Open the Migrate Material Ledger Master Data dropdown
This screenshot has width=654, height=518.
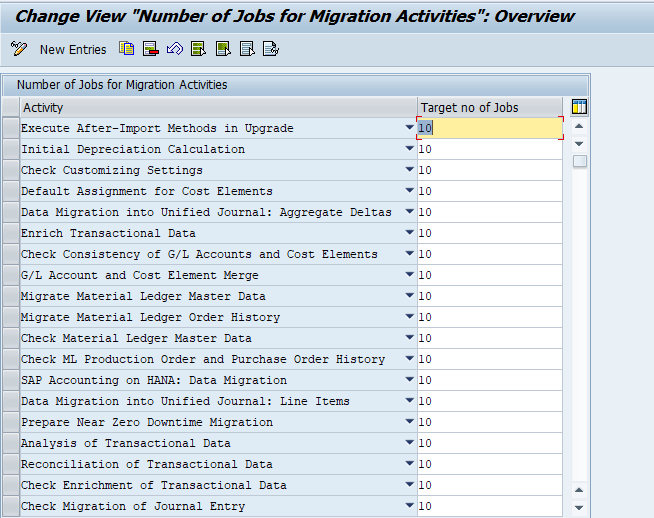pyautogui.click(x=409, y=296)
